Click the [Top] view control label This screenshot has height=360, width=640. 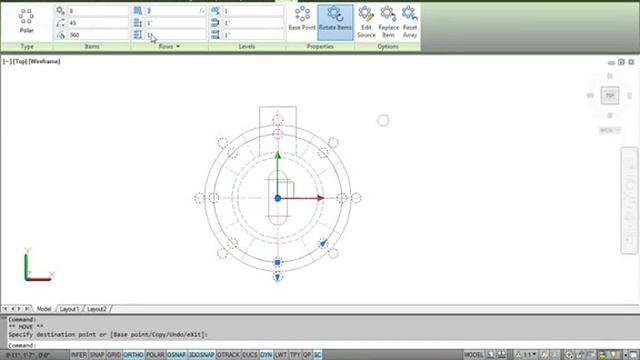(20, 62)
